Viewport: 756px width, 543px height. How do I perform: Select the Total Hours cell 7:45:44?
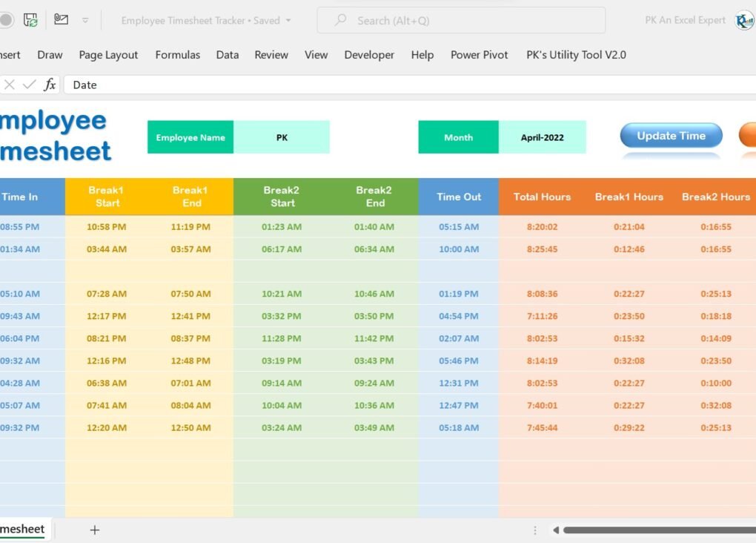[x=542, y=427]
